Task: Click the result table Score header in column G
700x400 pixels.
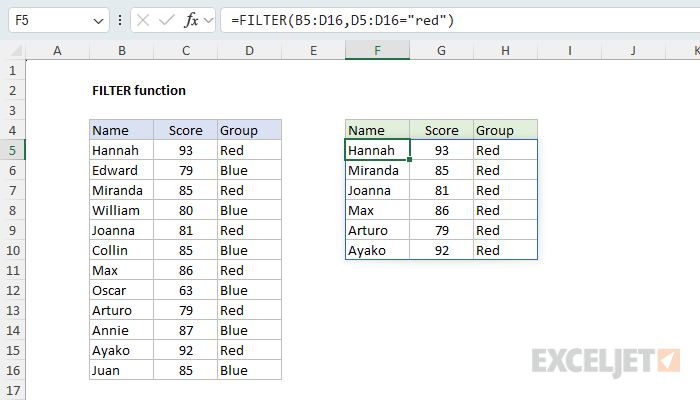Action: click(x=441, y=130)
